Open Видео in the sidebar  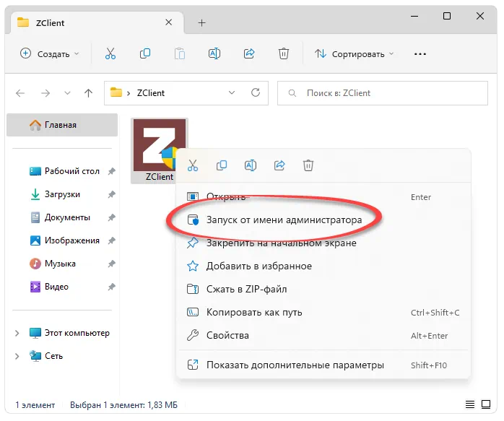pyautogui.click(x=61, y=287)
